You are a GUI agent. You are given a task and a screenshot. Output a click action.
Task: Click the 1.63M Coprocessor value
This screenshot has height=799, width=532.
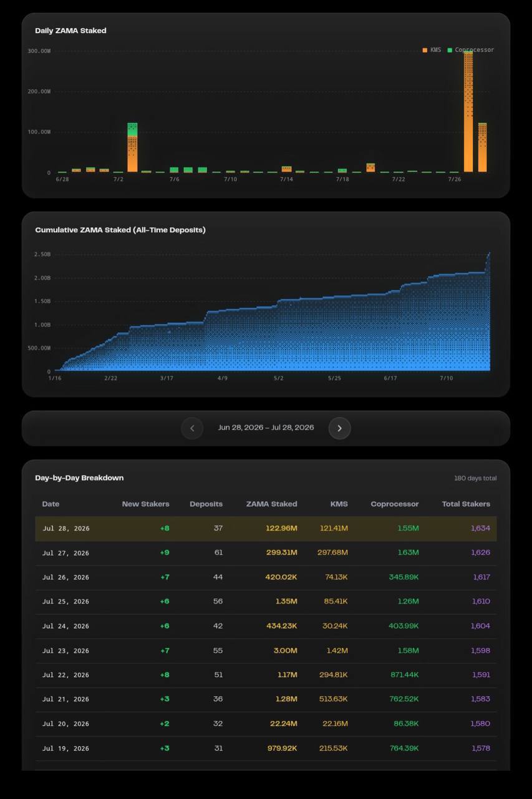[x=409, y=552]
